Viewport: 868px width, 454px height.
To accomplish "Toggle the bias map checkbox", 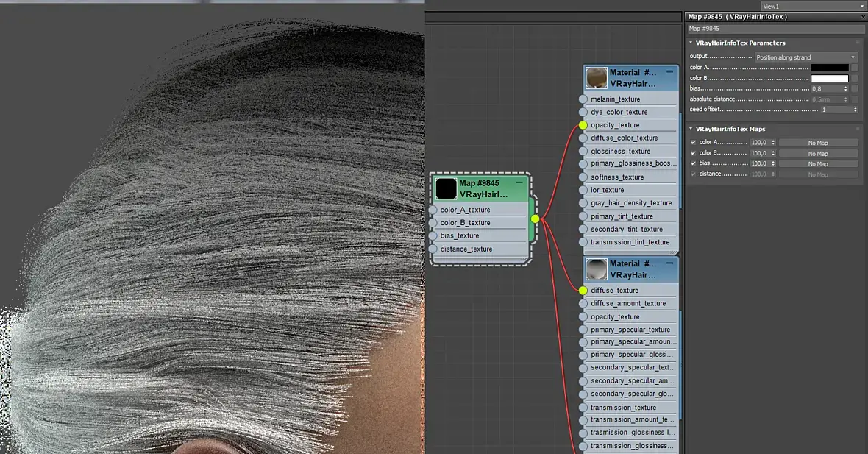I will 693,163.
